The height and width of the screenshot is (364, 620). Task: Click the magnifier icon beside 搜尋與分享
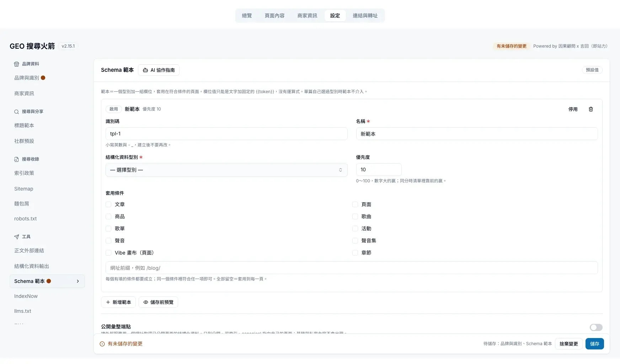16,112
